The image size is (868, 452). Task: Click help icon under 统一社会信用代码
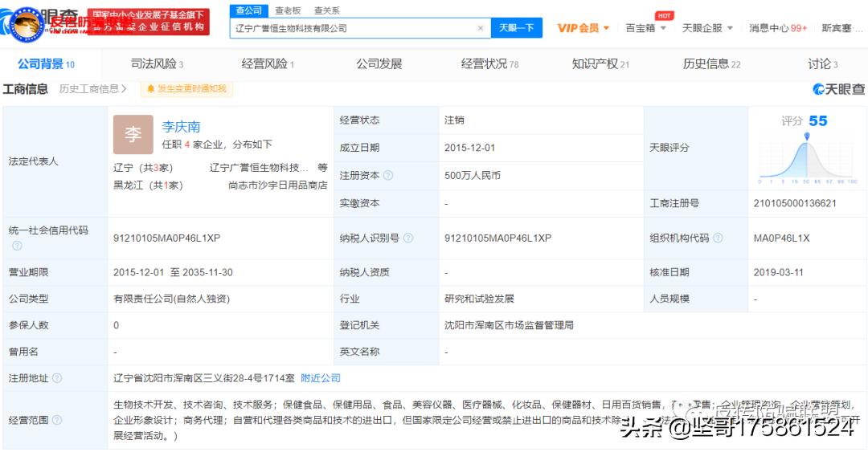pos(17,245)
